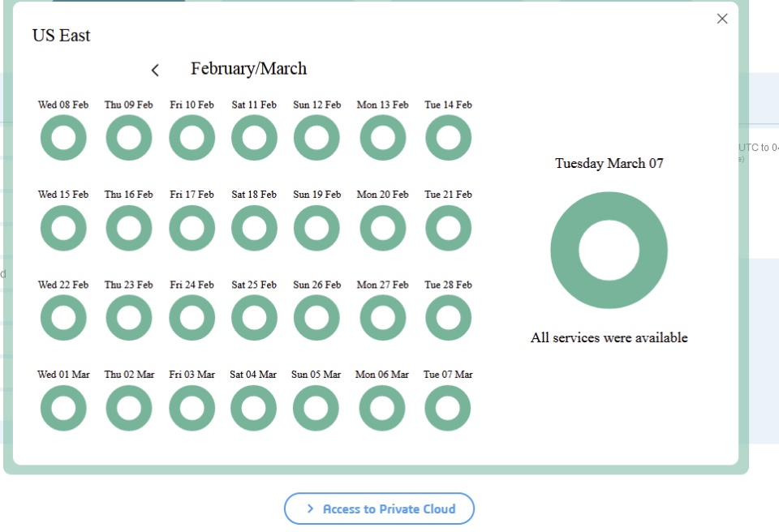779x532 pixels.
Task: Select the Tue 14 Feb status ring
Action: tap(448, 138)
